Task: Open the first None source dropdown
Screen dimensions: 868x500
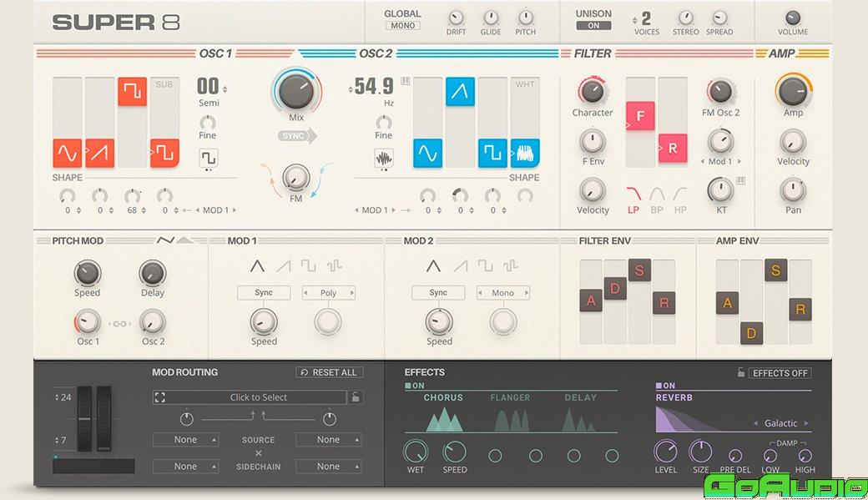Action: [186, 440]
